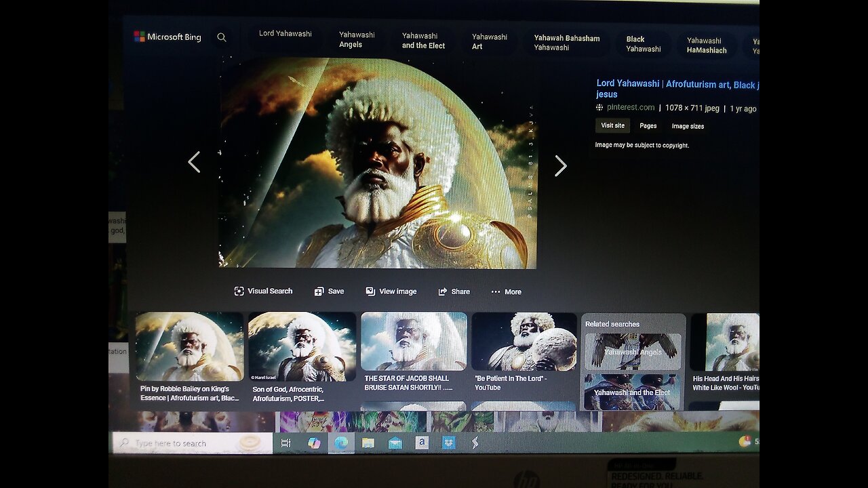868x488 pixels.
Task: Open the Mail app from the taskbar
Action: [x=395, y=444]
